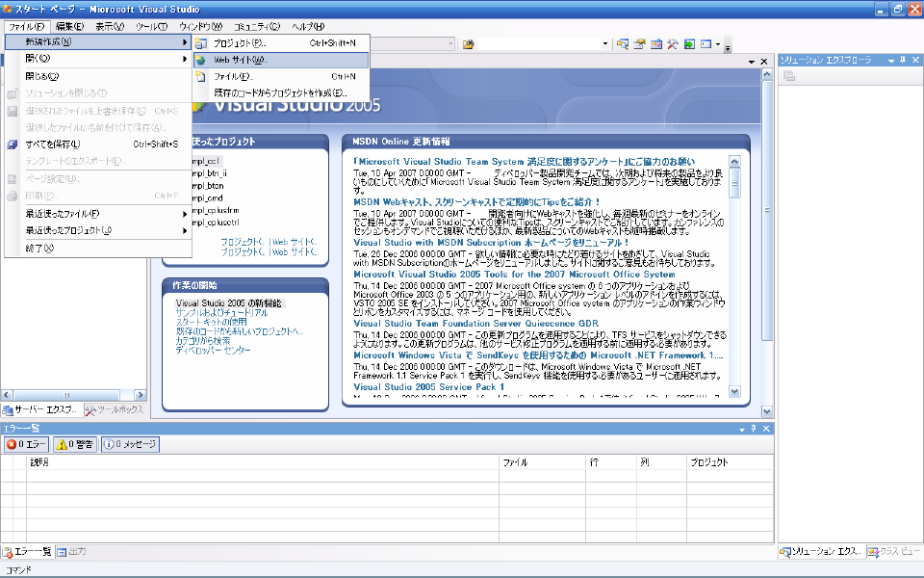924x578 pixels.
Task: Open Error List window position dropdown
Action: 742,430
